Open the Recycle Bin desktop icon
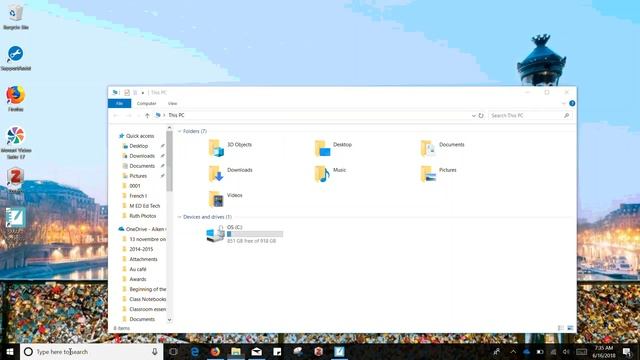 pyautogui.click(x=16, y=17)
